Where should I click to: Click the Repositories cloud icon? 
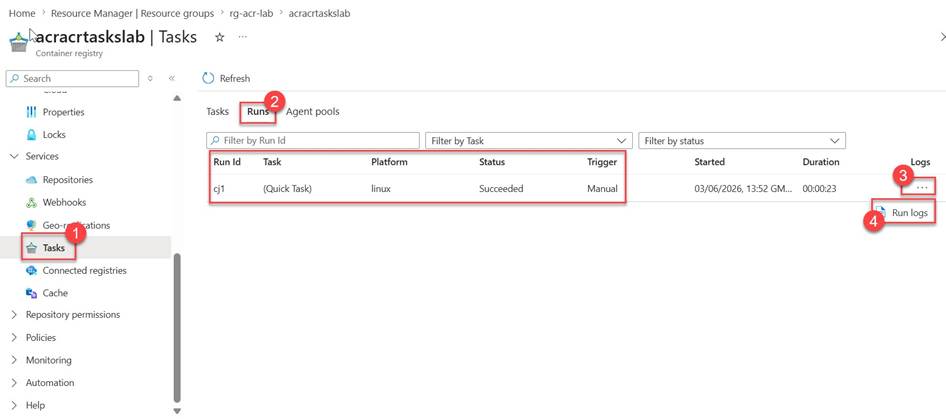31,180
